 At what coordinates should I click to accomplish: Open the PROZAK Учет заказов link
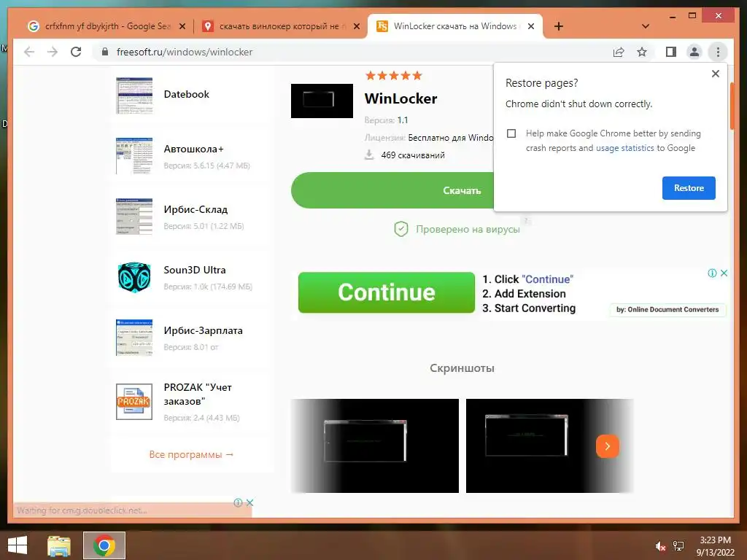(198, 394)
